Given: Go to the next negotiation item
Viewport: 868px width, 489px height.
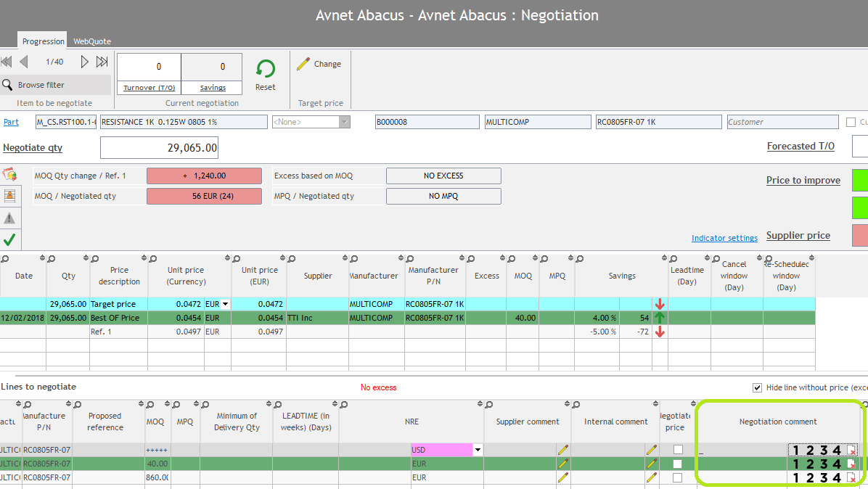Looking at the screenshot, I should click(85, 62).
